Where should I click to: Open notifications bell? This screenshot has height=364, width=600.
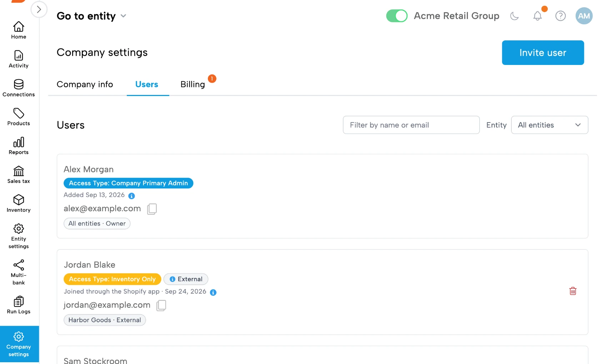(537, 16)
